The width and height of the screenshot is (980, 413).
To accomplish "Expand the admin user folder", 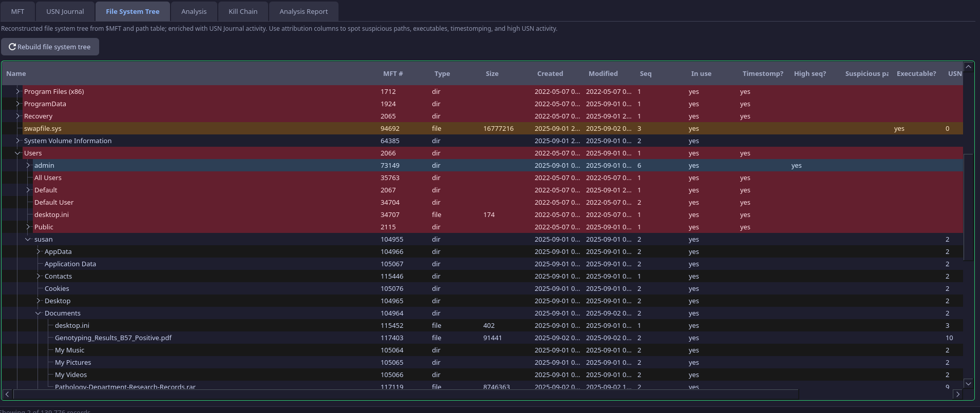I will click(x=28, y=165).
